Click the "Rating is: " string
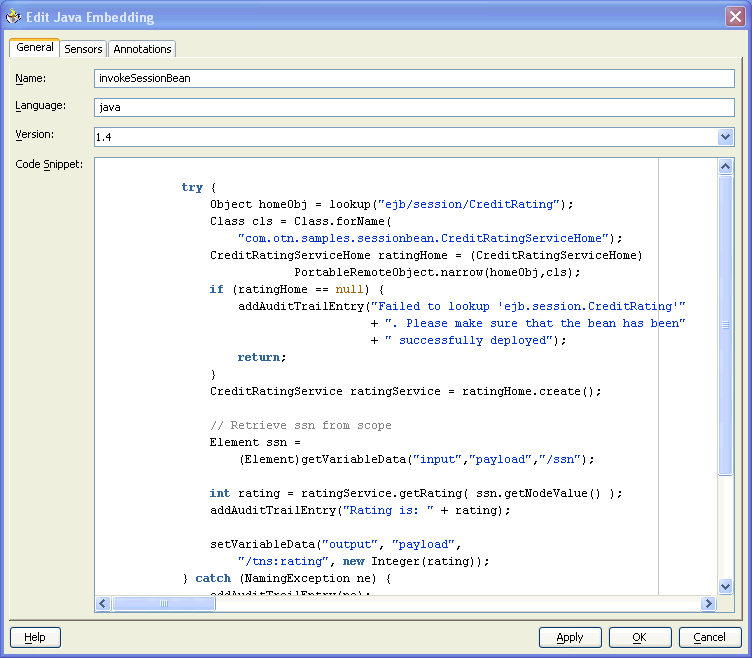The height and width of the screenshot is (658, 752). [x=388, y=510]
